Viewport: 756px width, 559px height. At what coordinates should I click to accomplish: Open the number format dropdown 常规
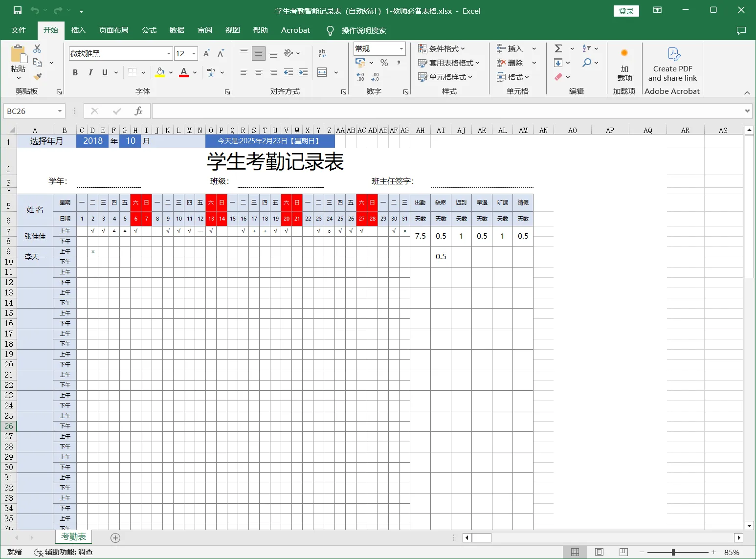(x=401, y=48)
